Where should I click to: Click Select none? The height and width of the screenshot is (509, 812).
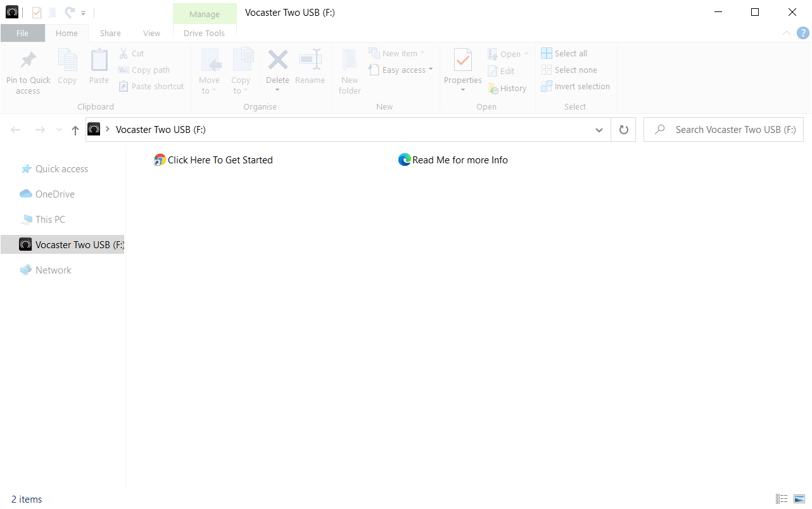569,70
